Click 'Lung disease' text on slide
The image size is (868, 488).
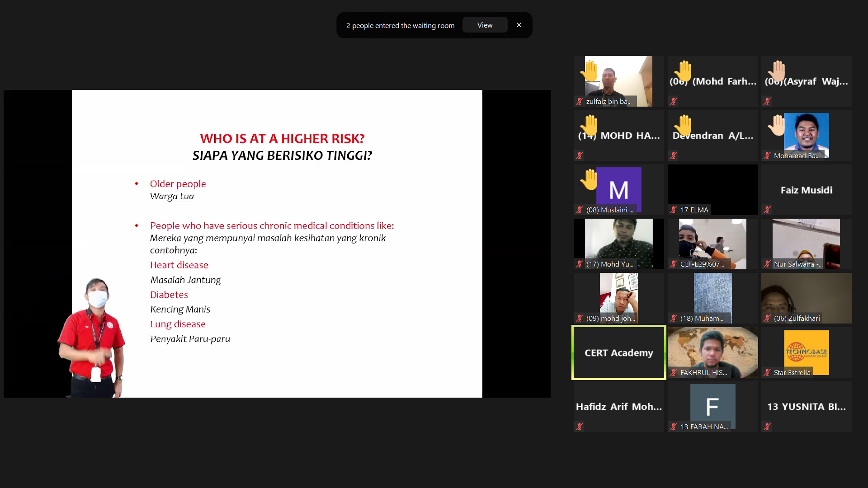point(178,324)
